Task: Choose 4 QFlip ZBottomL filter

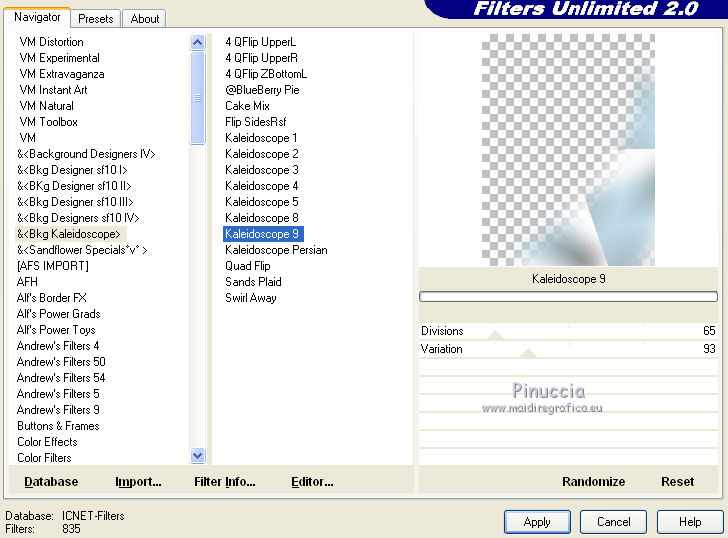Action: [x=266, y=74]
